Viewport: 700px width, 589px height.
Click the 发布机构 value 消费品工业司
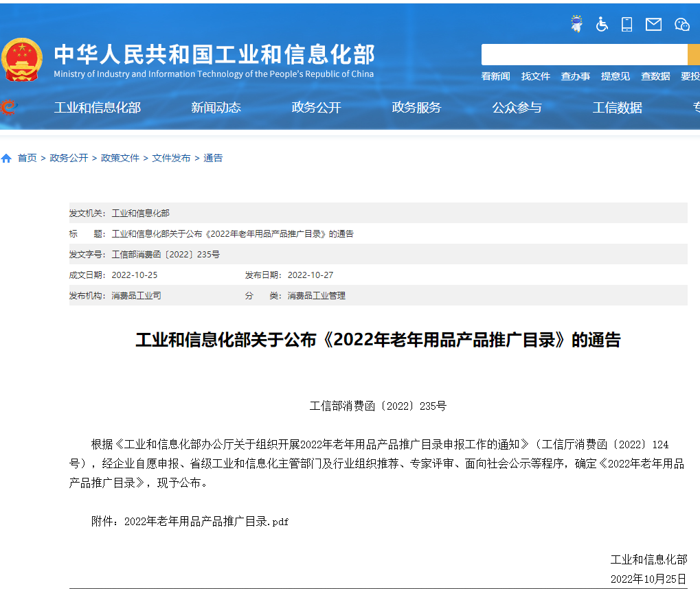coord(136,295)
